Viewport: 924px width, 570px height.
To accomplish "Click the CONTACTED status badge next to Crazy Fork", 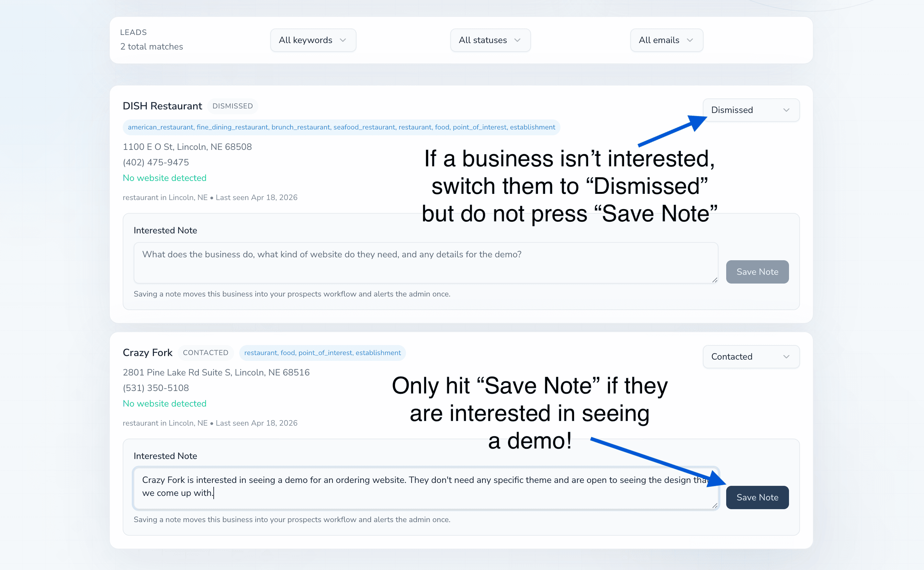I will click(x=206, y=352).
